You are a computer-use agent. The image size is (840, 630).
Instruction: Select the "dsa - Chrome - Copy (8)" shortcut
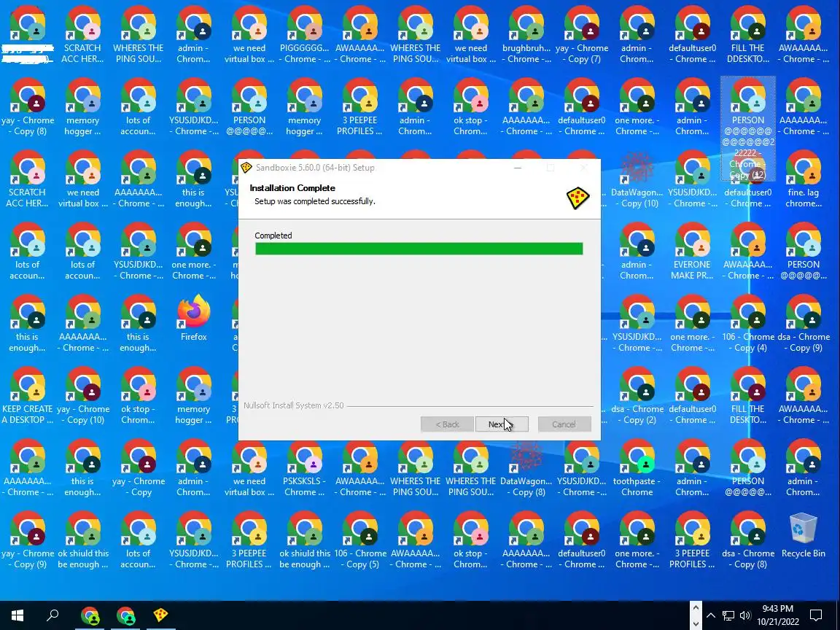[748, 540]
